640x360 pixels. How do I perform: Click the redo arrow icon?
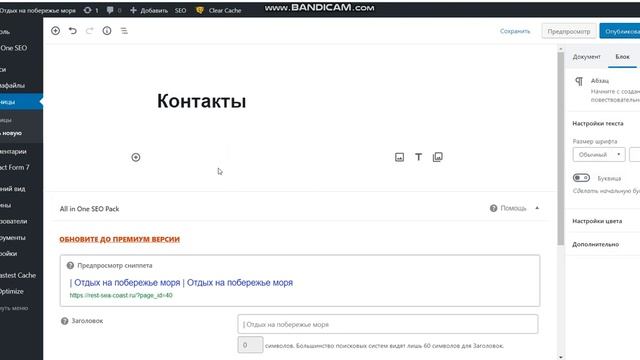click(x=89, y=31)
